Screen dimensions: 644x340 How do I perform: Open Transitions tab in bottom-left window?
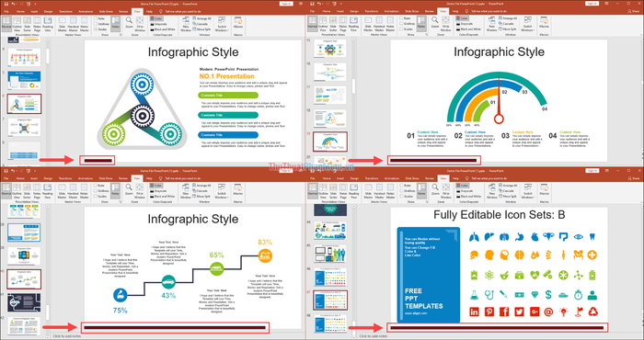click(x=65, y=178)
